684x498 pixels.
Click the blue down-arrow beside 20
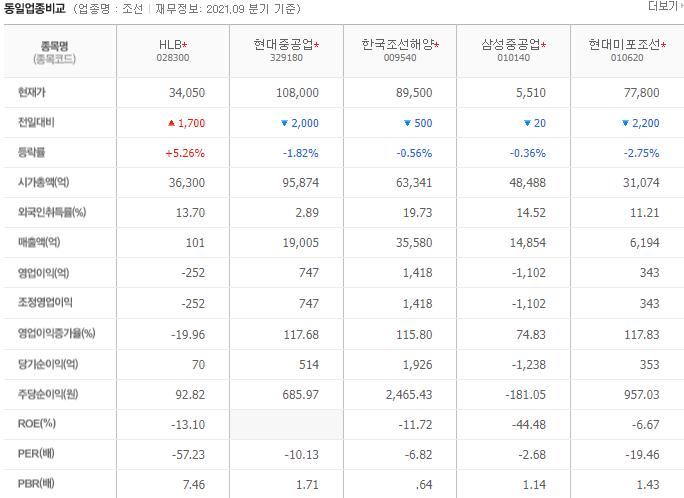[527, 123]
